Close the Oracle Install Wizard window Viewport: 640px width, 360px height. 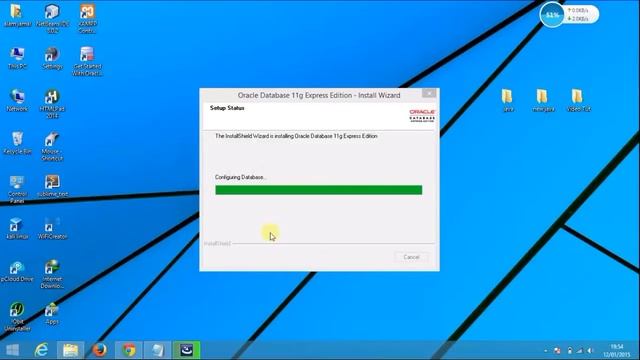point(429,93)
